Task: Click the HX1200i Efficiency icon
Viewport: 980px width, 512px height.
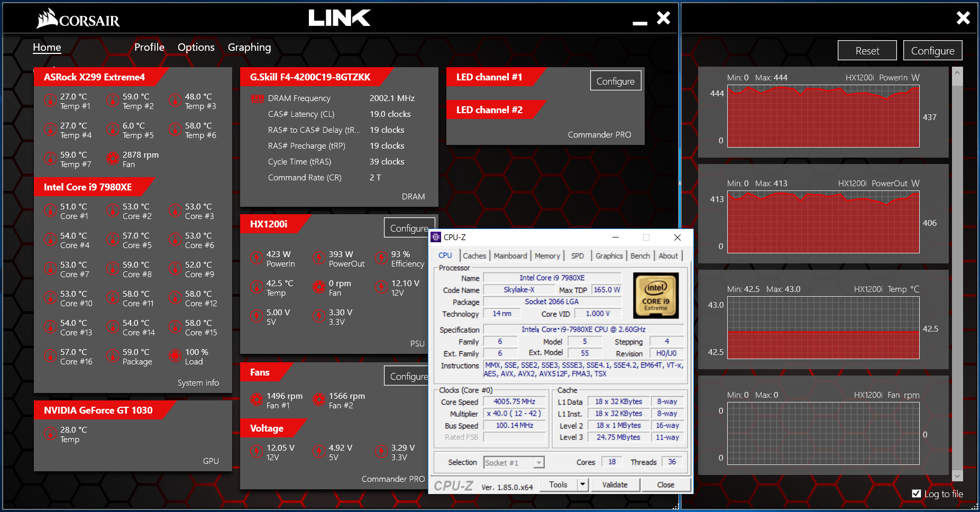Action: [x=381, y=258]
